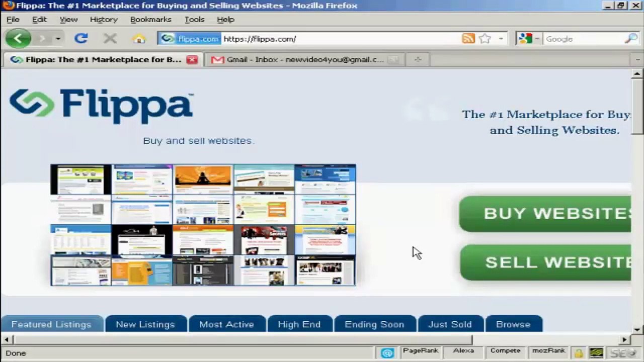This screenshot has height=362, width=644.
Task: Click the '#1 Marketplace' headline text
Action: pos(546,122)
